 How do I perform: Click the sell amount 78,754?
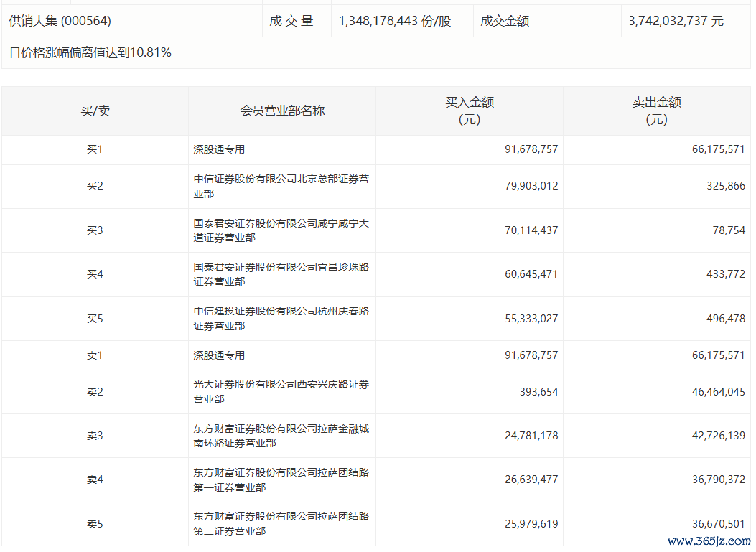pos(729,230)
